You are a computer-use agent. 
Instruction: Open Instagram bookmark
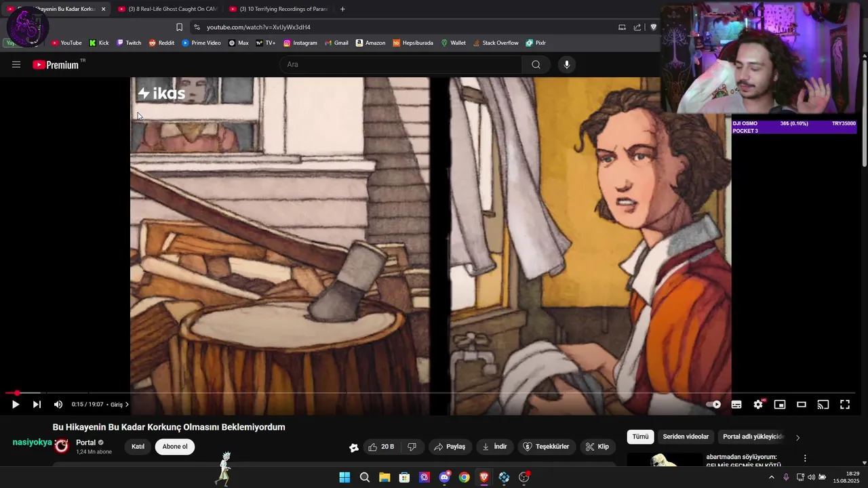(300, 43)
